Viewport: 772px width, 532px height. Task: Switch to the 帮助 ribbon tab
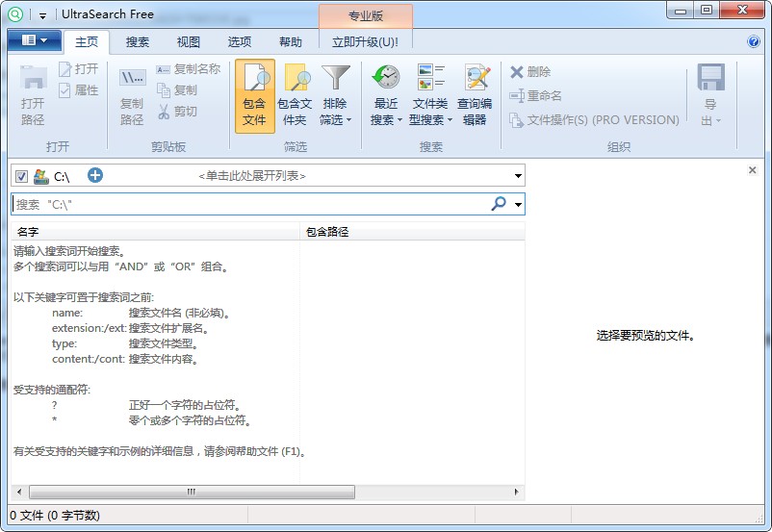pos(291,42)
